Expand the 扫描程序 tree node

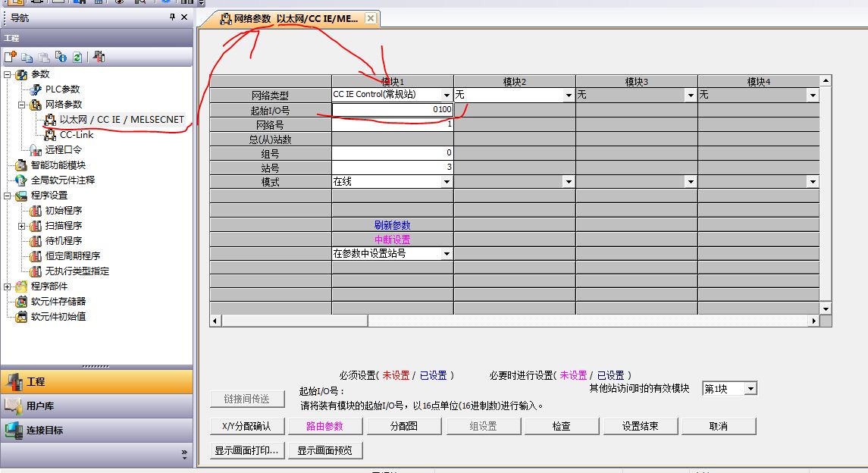[x=22, y=225]
